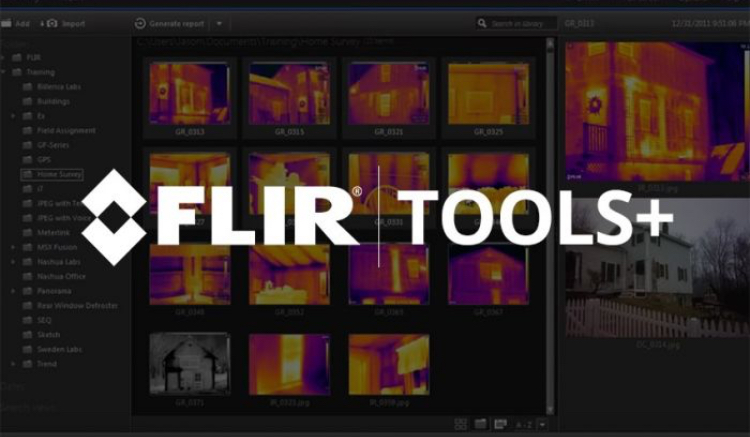The width and height of the screenshot is (750, 437).
Task: Click the folder icon beside GF-Series
Action: pyautogui.click(x=28, y=145)
